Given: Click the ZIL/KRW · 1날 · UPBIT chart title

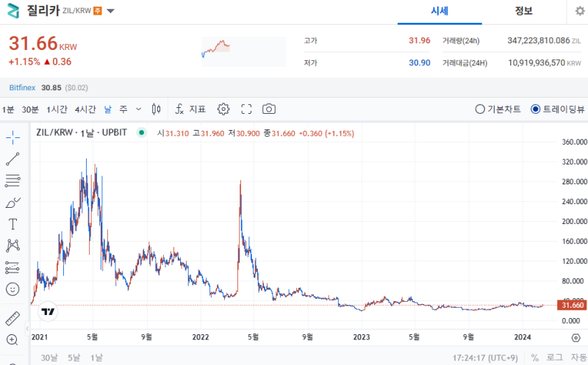Looking at the screenshot, I should (82, 133).
